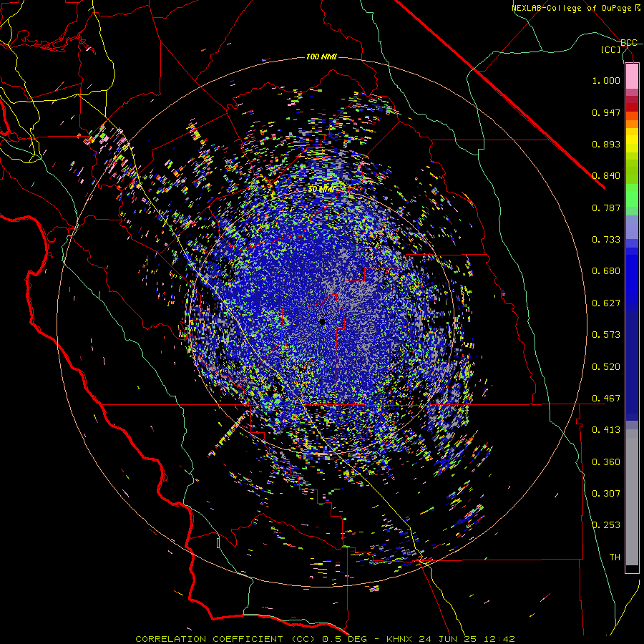Click the BCC label above the color scale
644x644 pixels.
click(629, 43)
